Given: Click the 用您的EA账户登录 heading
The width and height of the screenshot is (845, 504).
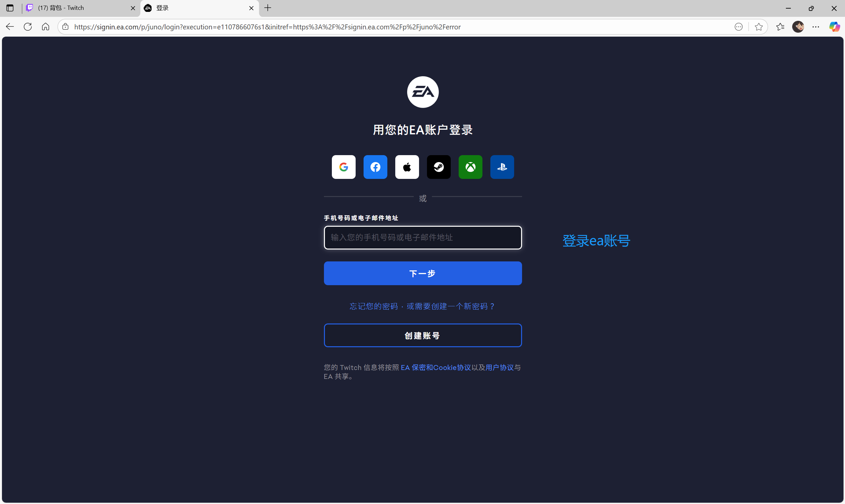Looking at the screenshot, I should 423,130.
